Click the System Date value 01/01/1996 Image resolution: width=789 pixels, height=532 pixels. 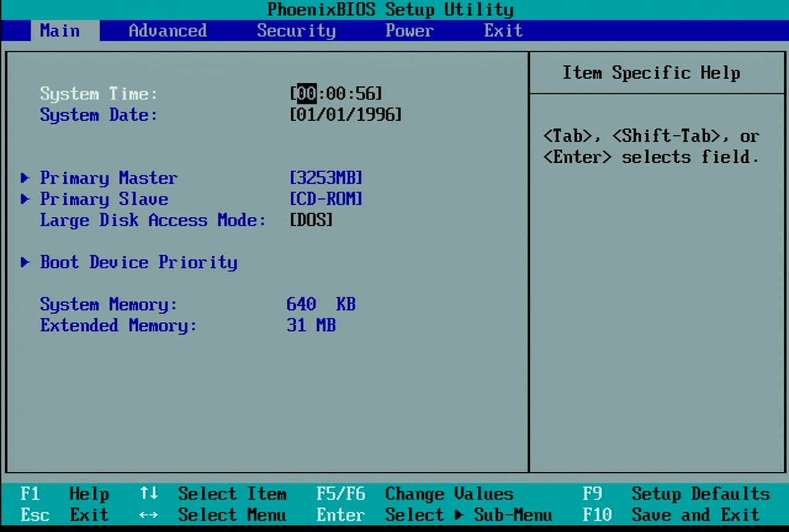(346, 115)
